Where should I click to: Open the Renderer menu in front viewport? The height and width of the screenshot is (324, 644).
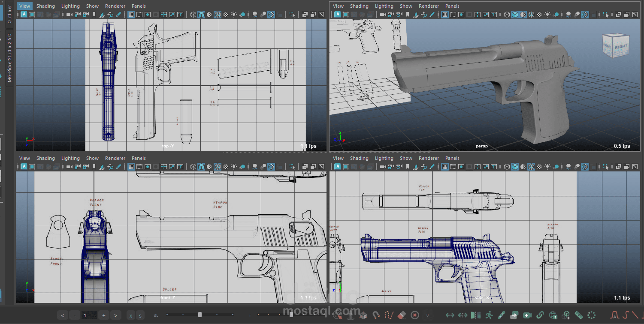(x=115, y=158)
